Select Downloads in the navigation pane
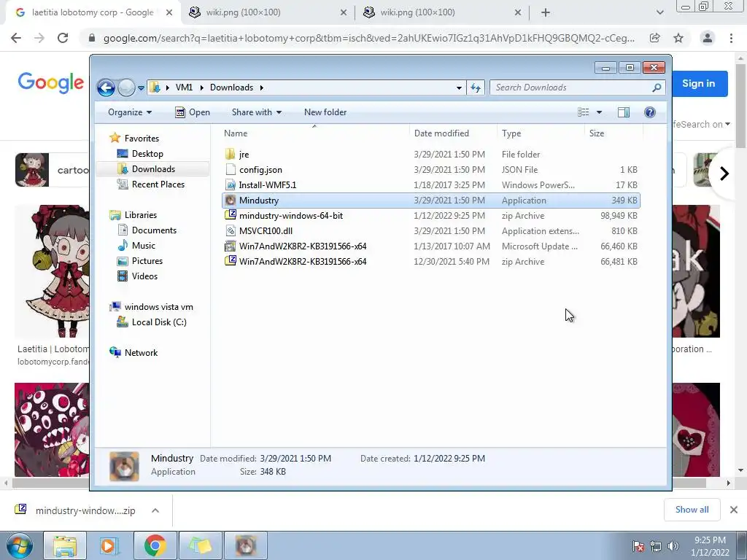This screenshot has height=560, width=747. click(x=153, y=169)
